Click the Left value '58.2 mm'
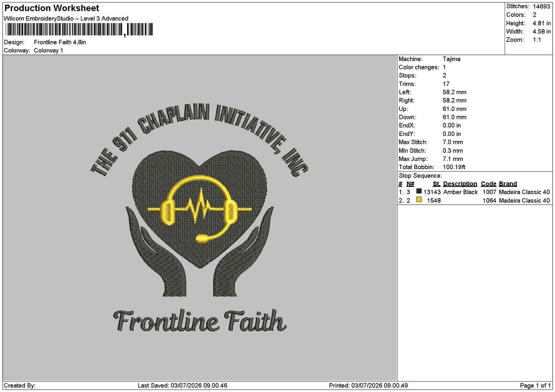 click(x=454, y=93)
